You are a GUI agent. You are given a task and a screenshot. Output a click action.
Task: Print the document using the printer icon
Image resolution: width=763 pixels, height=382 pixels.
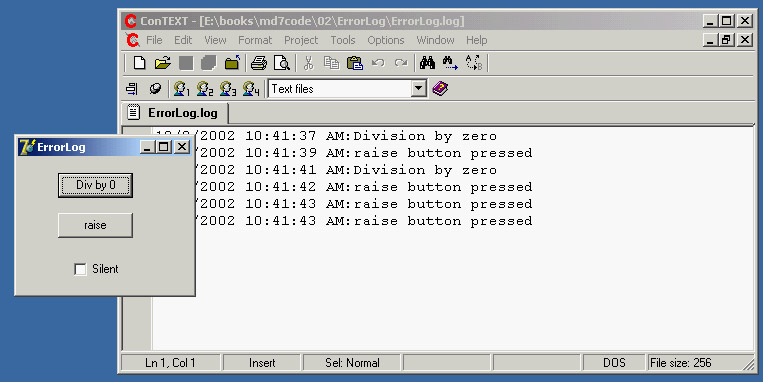259,63
